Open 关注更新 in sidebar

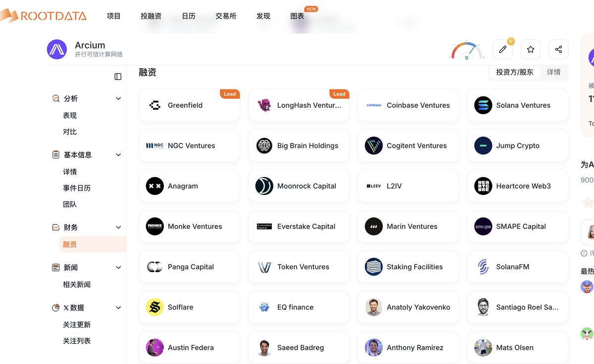77,324
